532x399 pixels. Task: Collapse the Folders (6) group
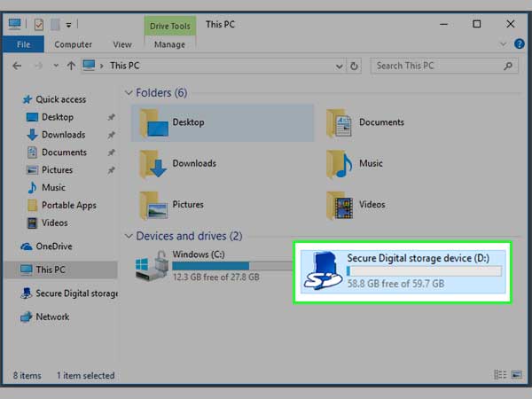click(129, 92)
